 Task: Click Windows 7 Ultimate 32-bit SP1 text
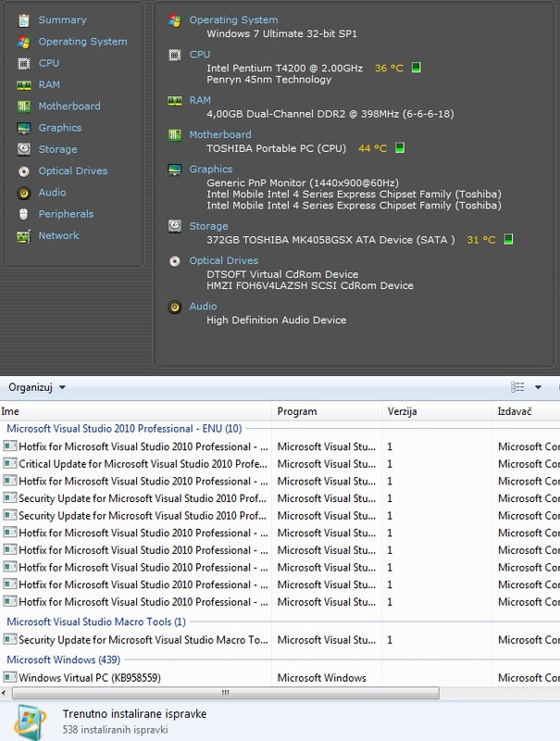[x=281, y=34]
